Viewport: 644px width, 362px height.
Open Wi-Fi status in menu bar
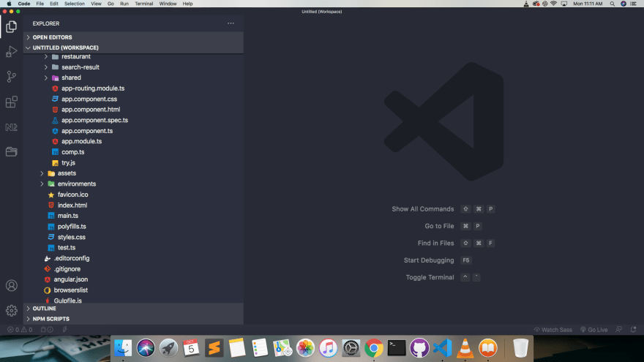554,4
